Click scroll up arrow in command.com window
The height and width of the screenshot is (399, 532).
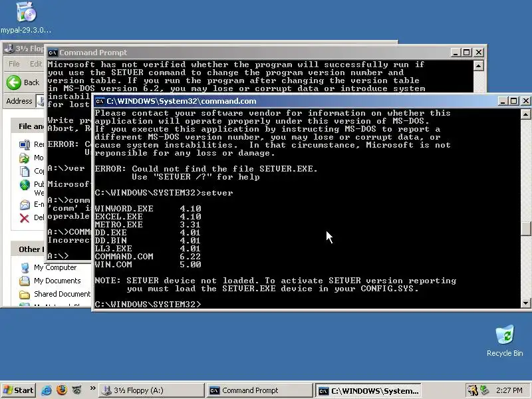point(525,114)
